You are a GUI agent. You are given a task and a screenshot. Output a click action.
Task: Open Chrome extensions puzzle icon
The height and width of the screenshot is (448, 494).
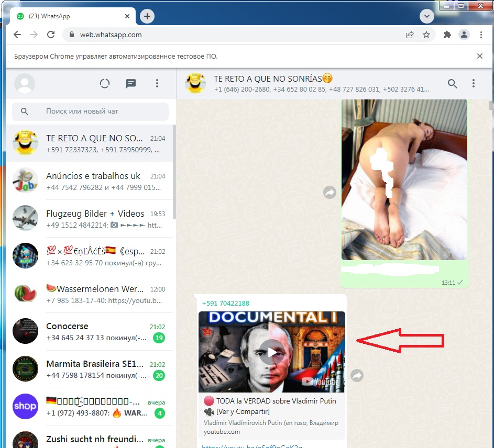(447, 35)
